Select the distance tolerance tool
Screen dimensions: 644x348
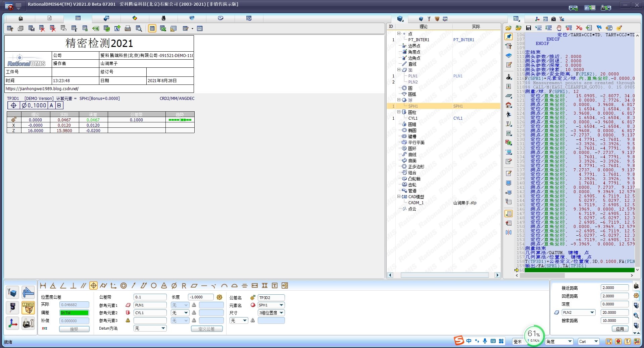(x=43, y=286)
